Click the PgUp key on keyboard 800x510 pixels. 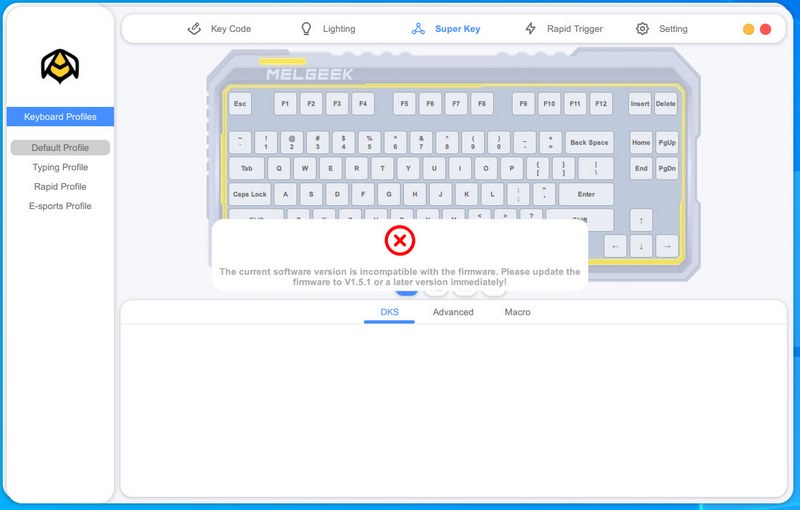point(667,142)
